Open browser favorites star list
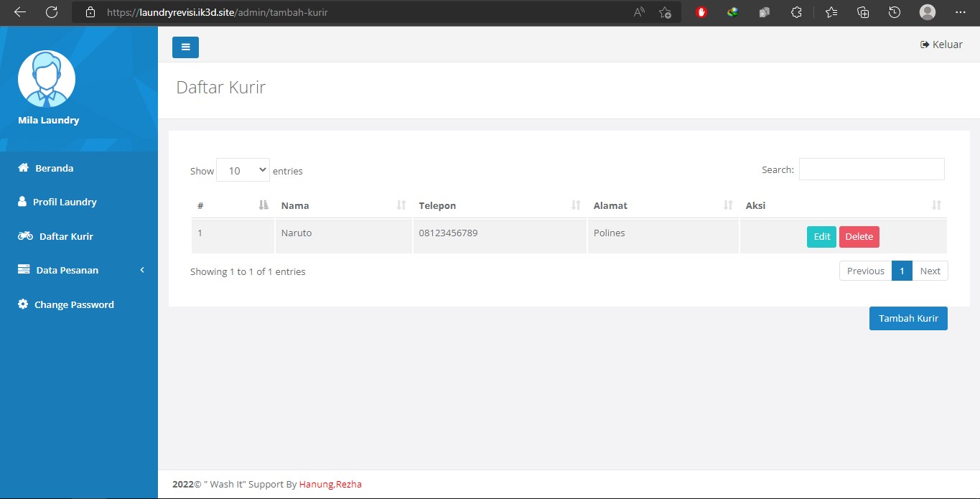 coord(831,12)
